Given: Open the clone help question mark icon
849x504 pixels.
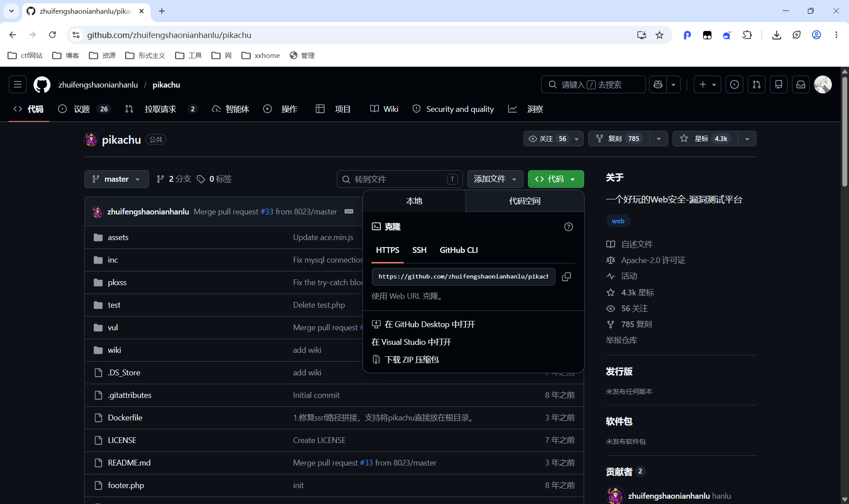Looking at the screenshot, I should (x=569, y=227).
